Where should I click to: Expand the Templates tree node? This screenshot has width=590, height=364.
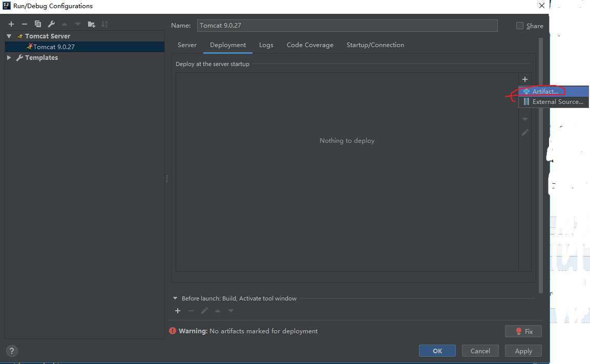pos(9,57)
